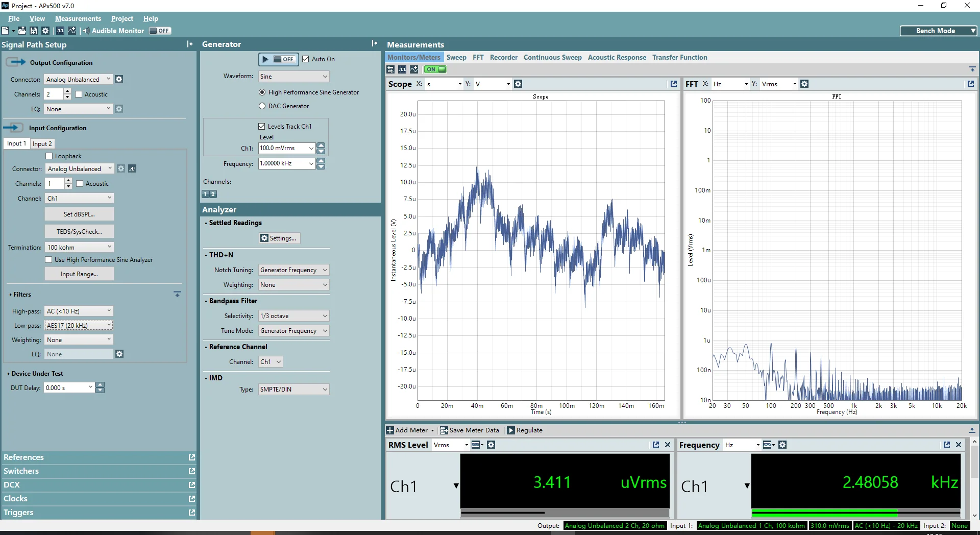Open the Low-pass AES17 filter dropdown
This screenshot has width=980, height=535.
79,325
